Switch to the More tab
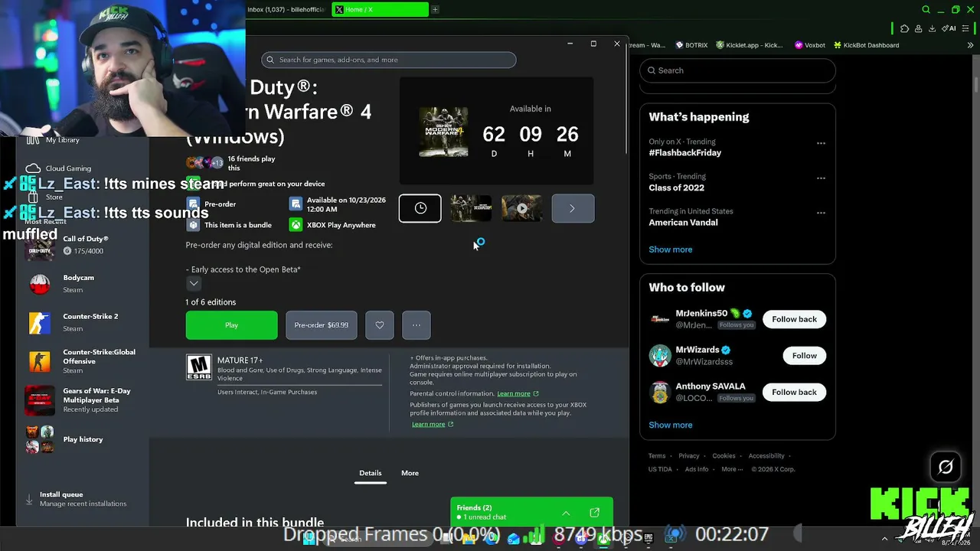The width and height of the screenshot is (980, 551). [410, 473]
